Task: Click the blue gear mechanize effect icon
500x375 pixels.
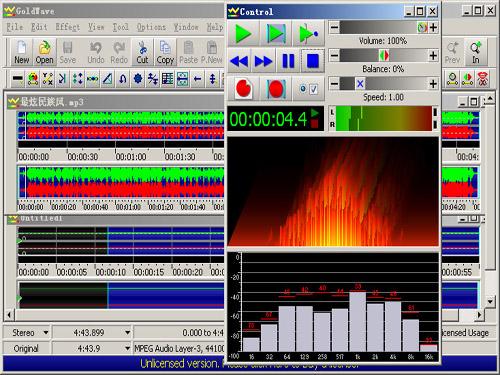Action: [x=138, y=79]
